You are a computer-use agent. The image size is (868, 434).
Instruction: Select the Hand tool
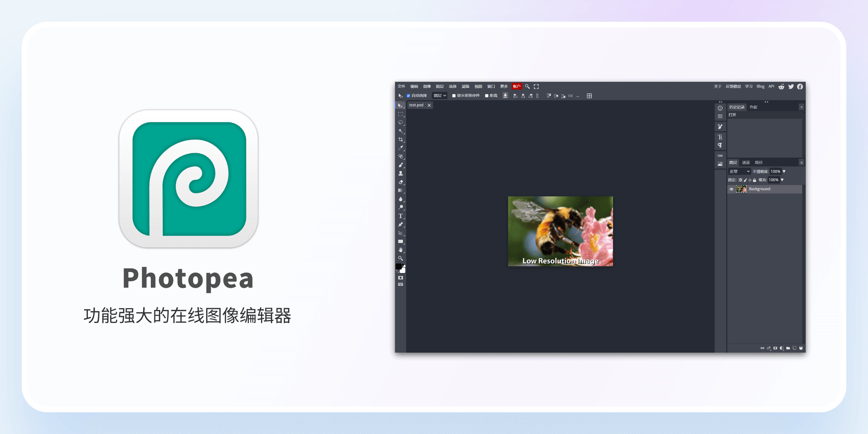[400, 250]
